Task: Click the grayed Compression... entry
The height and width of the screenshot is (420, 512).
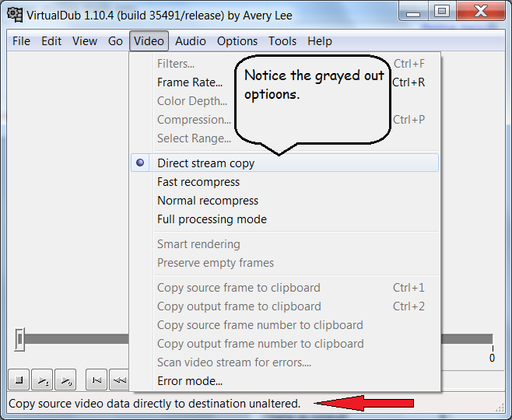Action: click(194, 120)
